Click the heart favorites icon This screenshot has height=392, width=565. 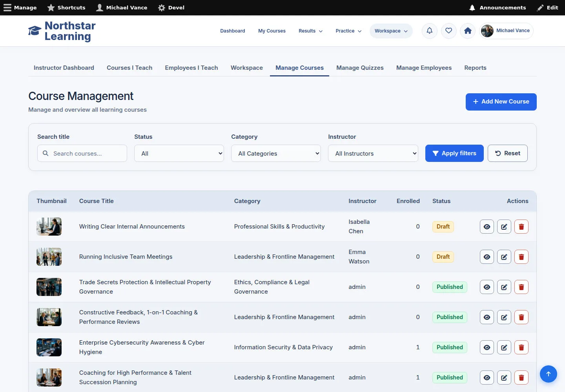[449, 31]
